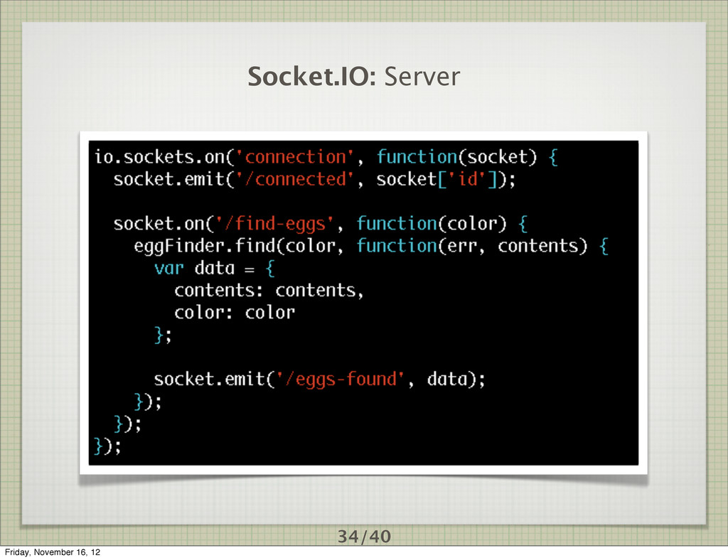Click the 'connection' string in the code
Viewport: 728px width, 560px height.
[x=295, y=157]
